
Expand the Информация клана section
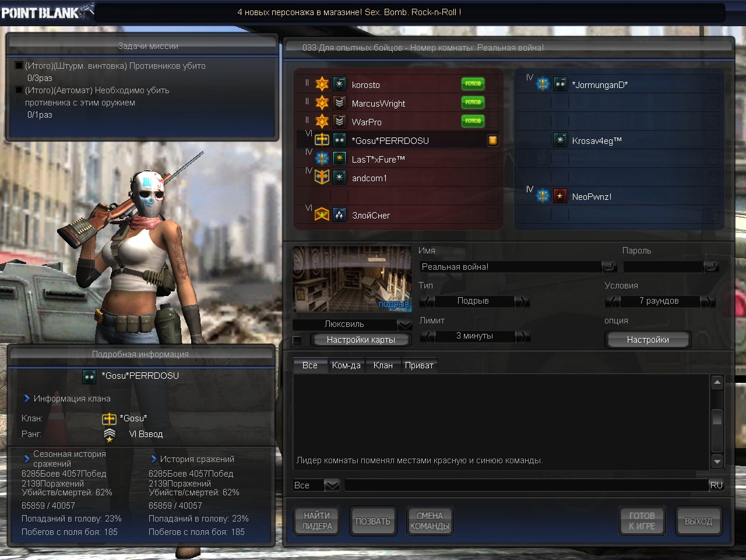(27, 399)
